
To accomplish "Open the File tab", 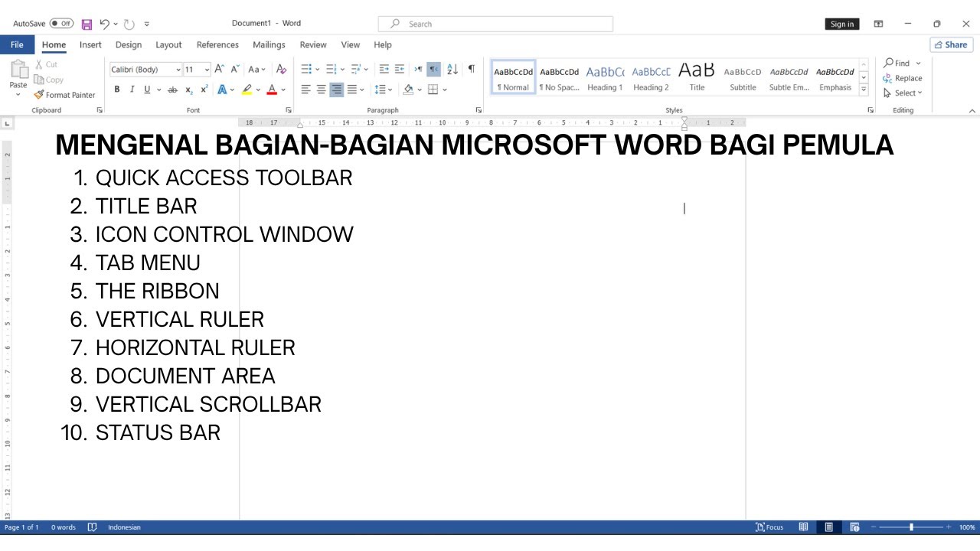I will [x=17, y=45].
